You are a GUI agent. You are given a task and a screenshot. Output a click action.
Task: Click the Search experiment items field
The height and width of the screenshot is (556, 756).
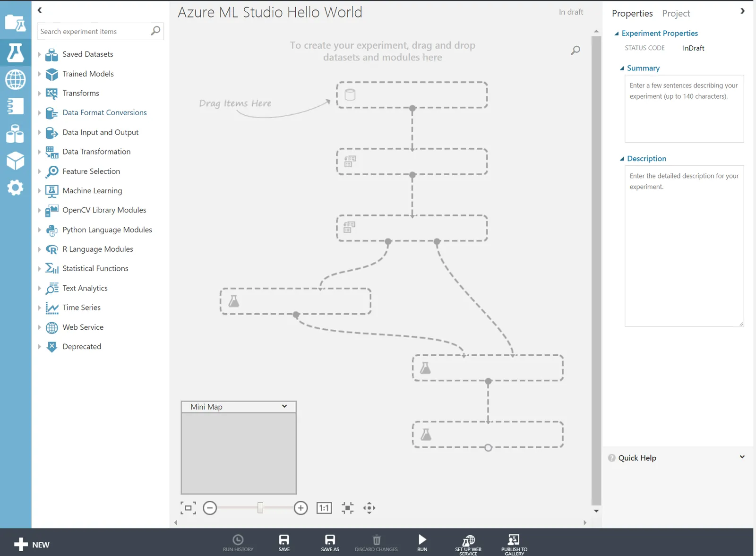point(100,32)
